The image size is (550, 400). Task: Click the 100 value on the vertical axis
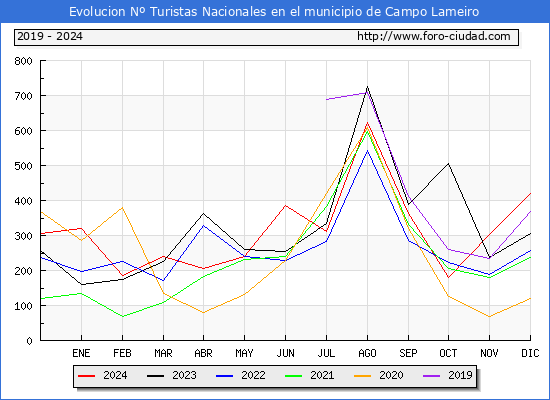tap(23, 306)
